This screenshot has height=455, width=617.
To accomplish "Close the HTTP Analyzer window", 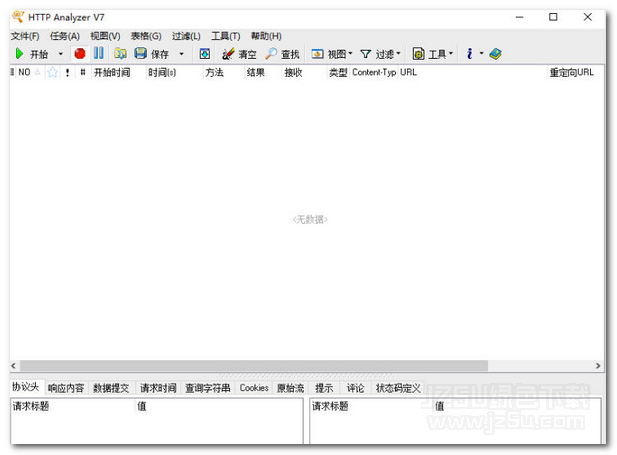I will 587,17.
